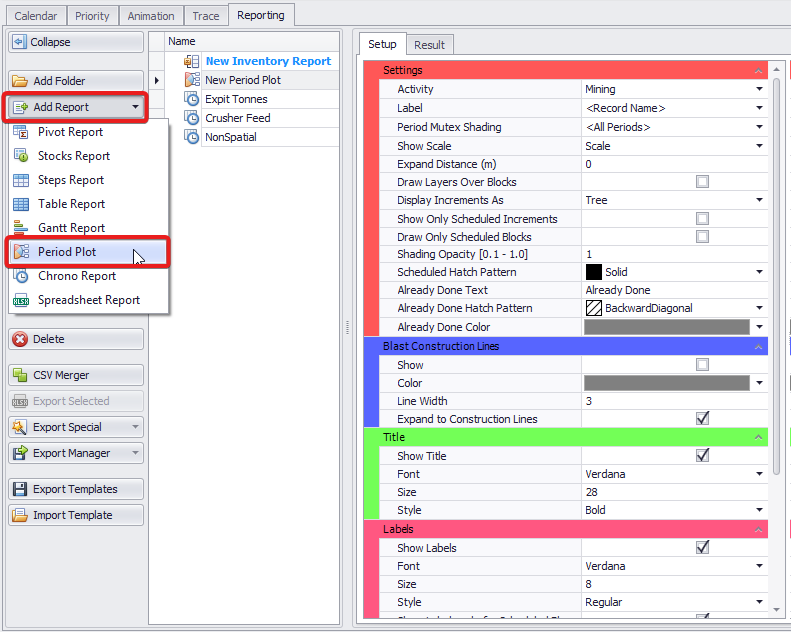Click the Crusher Feed report icon

tap(192, 118)
